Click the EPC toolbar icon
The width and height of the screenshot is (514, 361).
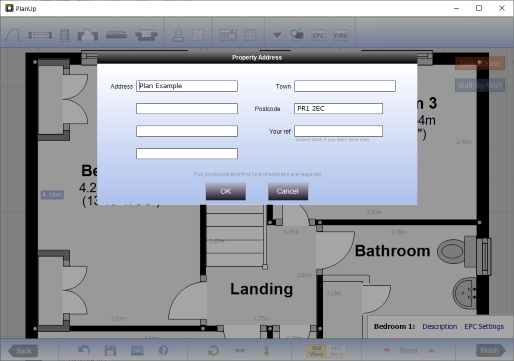click(318, 35)
